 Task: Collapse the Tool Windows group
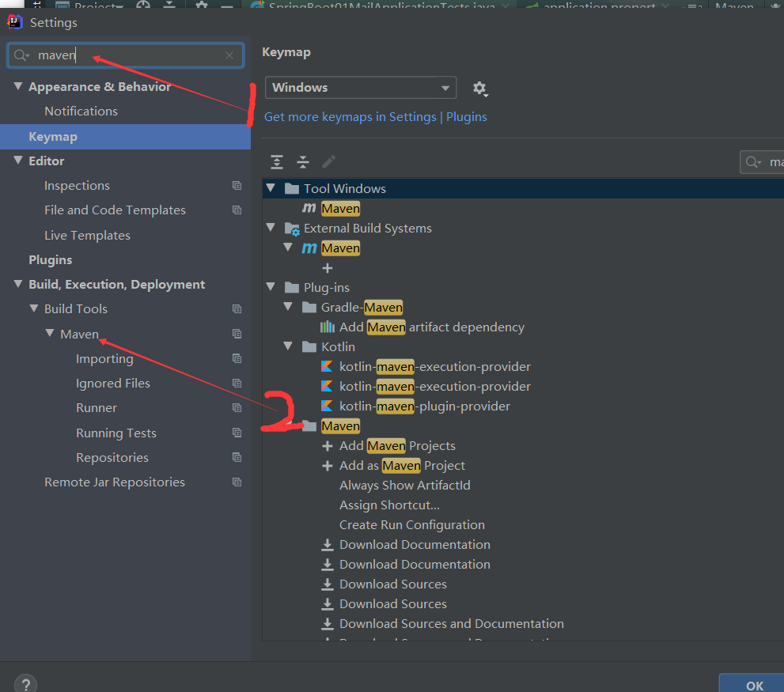(271, 188)
